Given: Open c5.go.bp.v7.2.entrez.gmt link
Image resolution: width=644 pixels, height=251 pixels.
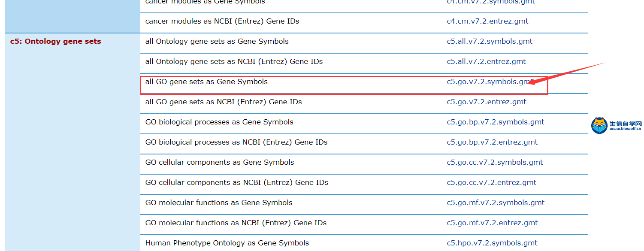Looking at the screenshot, I should (x=492, y=142).
